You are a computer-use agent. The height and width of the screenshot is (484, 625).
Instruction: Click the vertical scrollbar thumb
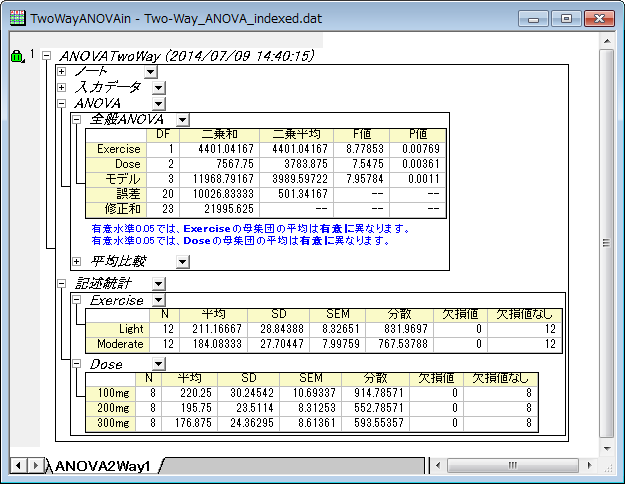607,243
